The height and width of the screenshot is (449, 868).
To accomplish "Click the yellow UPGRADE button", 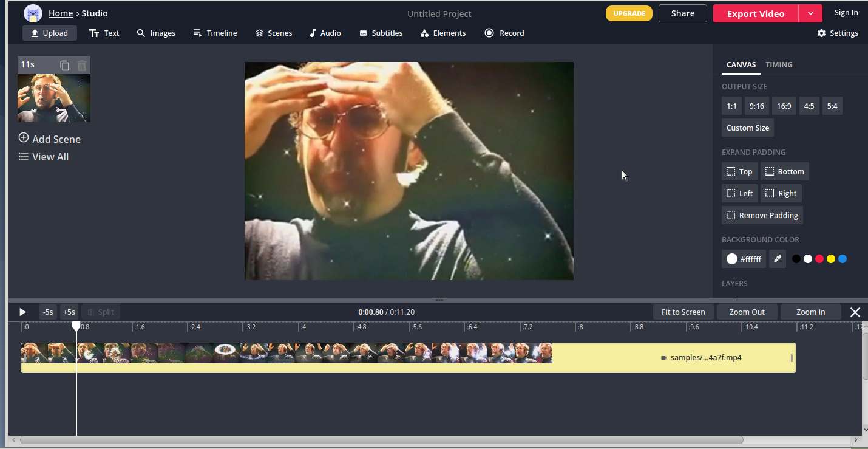I will coord(629,13).
